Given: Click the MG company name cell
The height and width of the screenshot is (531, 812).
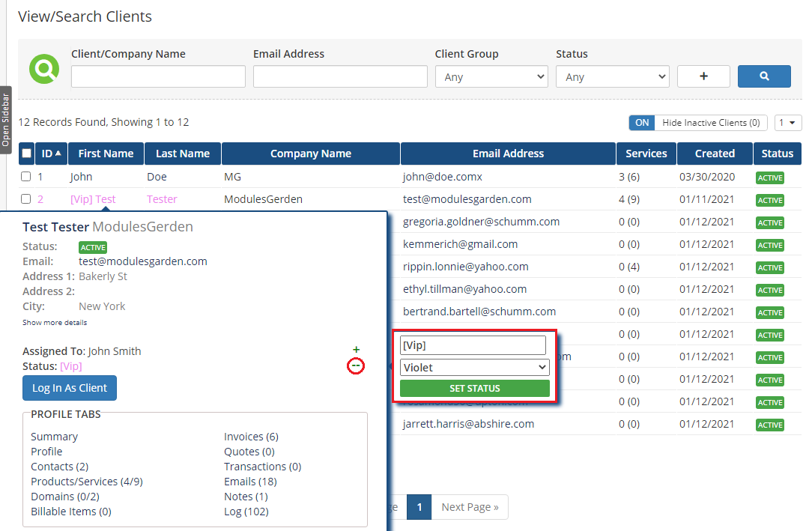Looking at the screenshot, I should tap(232, 177).
